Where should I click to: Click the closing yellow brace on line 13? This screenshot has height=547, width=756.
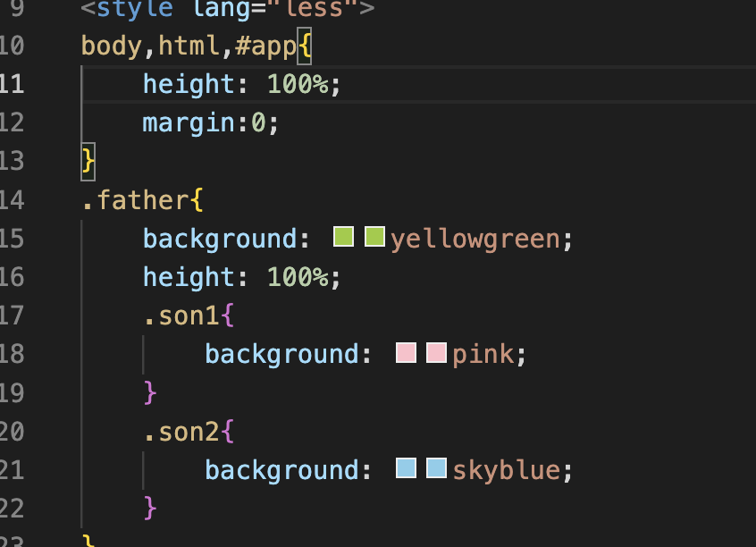(88, 161)
